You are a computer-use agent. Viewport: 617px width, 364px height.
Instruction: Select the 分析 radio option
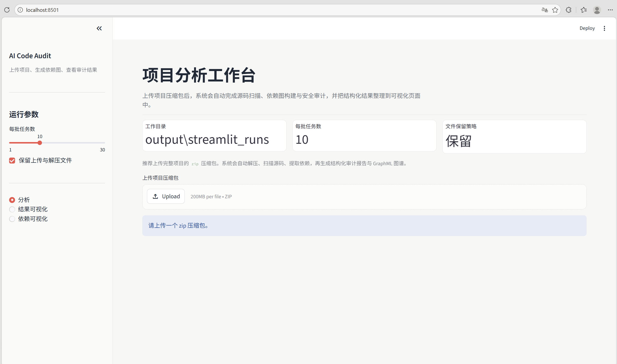[x=12, y=200]
